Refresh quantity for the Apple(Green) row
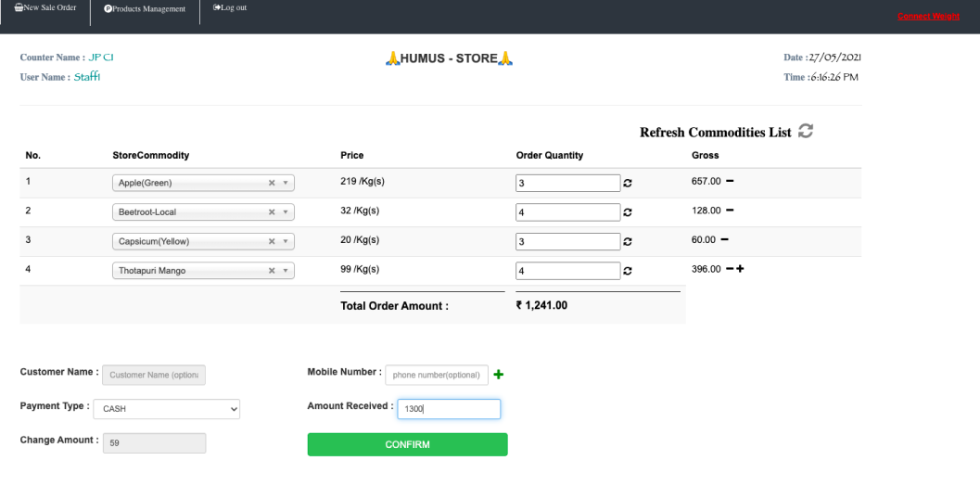Viewport: 980px width, 486px height. [629, 184]
